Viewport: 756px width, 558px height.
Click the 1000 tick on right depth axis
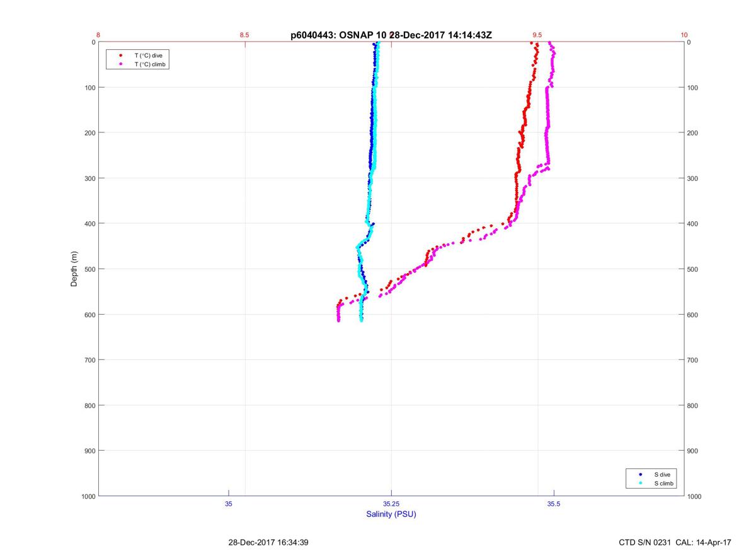point(695,496)
